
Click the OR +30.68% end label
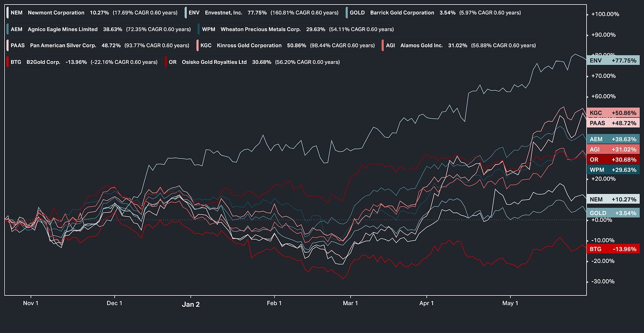pos(613,159)
